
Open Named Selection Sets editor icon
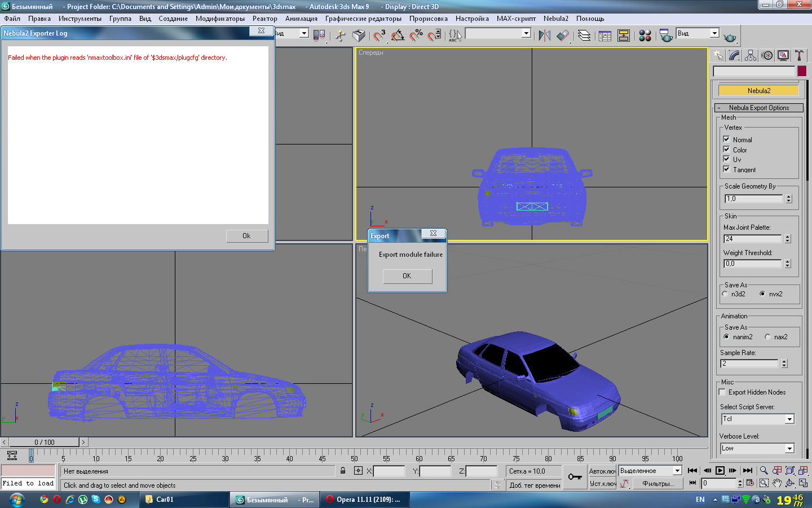(x=455, y=36)
